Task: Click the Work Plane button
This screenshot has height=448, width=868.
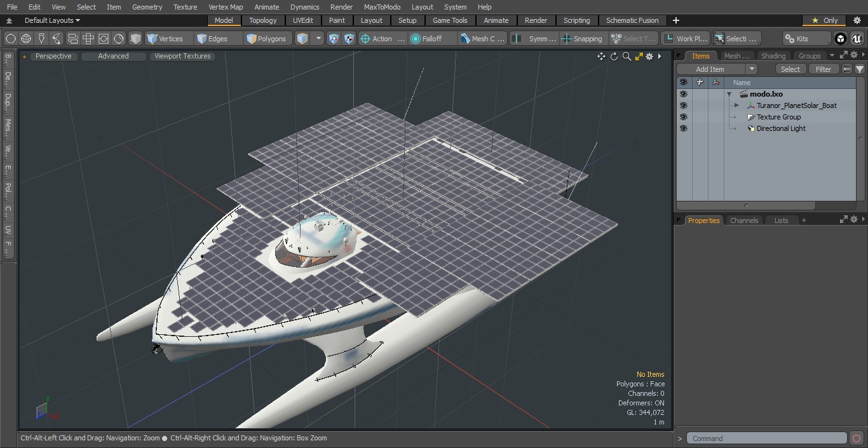Action: coord(686,39)
